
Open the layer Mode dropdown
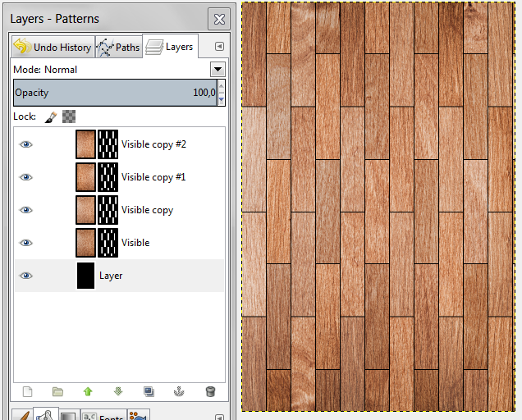[217, 69]
